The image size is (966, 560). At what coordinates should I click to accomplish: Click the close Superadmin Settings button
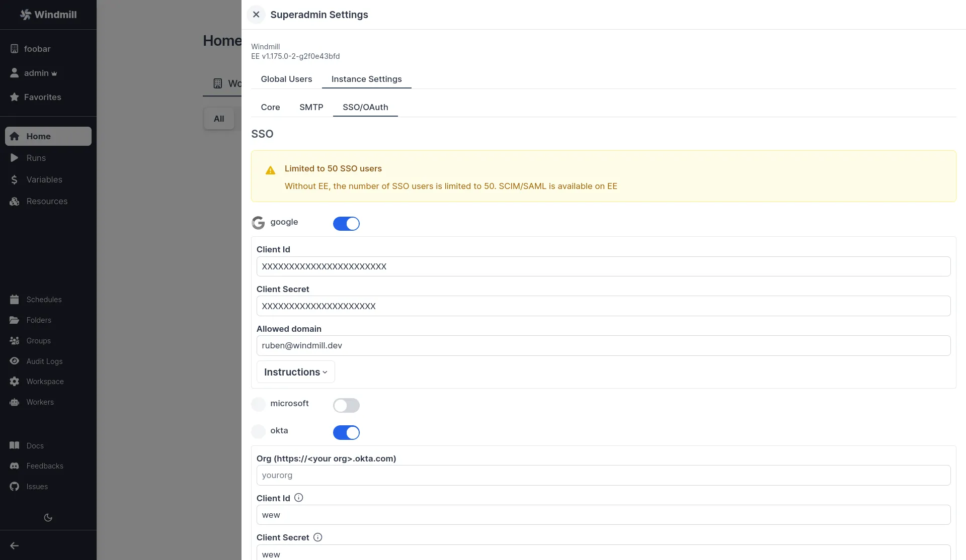256,15
